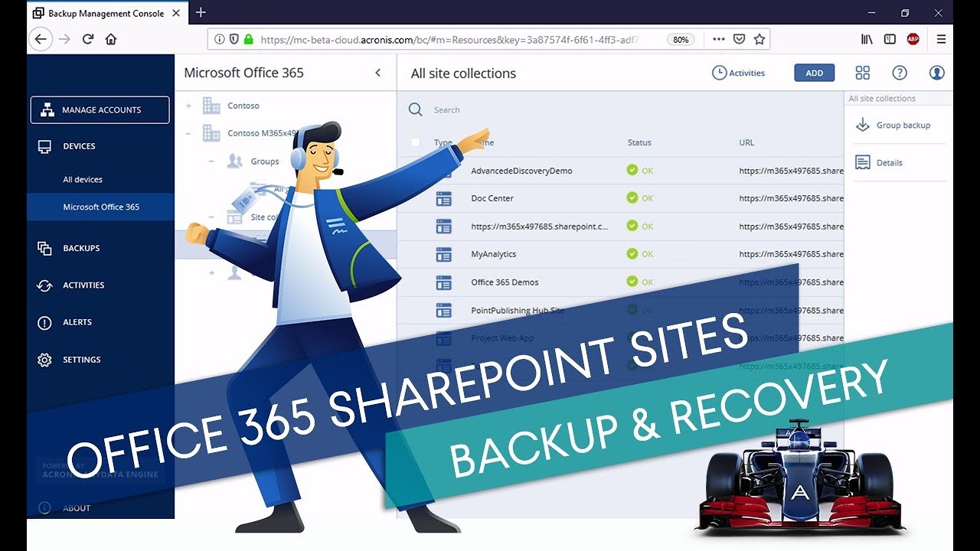This screenshot has width=980, height=551.
Task: Click the green padlock security icon
Action: [248, 39]
